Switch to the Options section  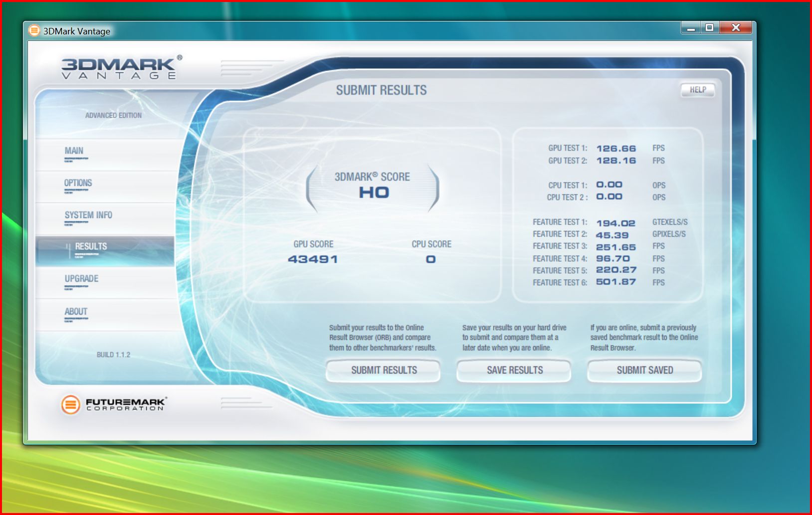105,187
